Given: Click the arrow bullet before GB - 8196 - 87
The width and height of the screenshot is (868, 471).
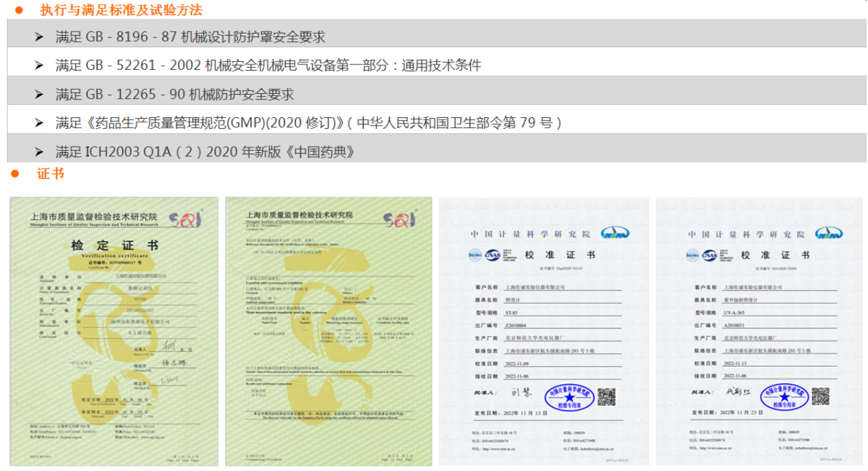Looking at the screenshot, I should [40, 37].
